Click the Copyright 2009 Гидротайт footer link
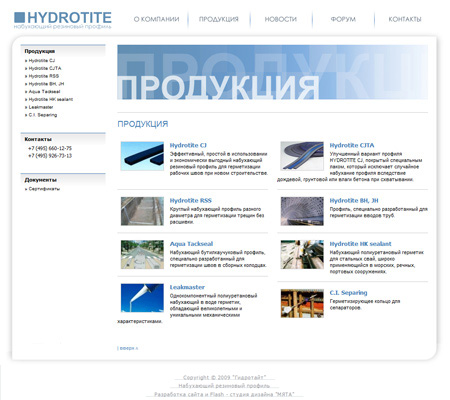This screenshot has height=400, width=450. click(224, 377)
